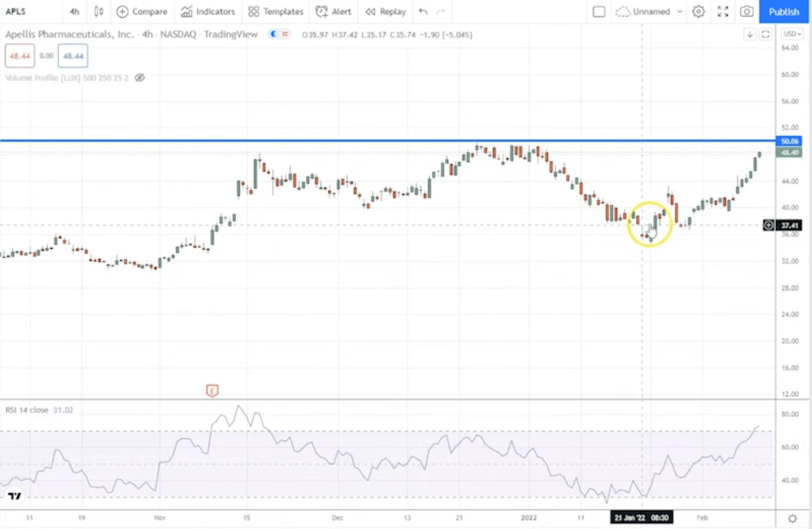Click the earnings marker on chart
The height and width of the screenshot is (529, 812).
click(212, 391)
